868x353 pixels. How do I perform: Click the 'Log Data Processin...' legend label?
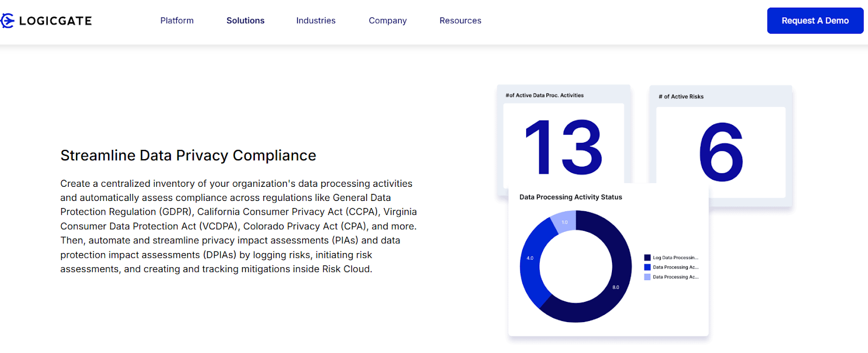point(675,257)
